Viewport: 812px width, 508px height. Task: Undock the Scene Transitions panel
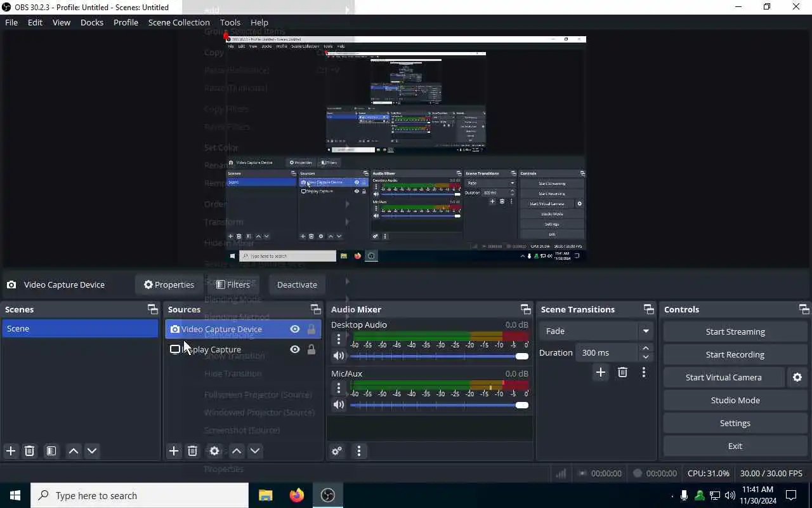(648, 309)
